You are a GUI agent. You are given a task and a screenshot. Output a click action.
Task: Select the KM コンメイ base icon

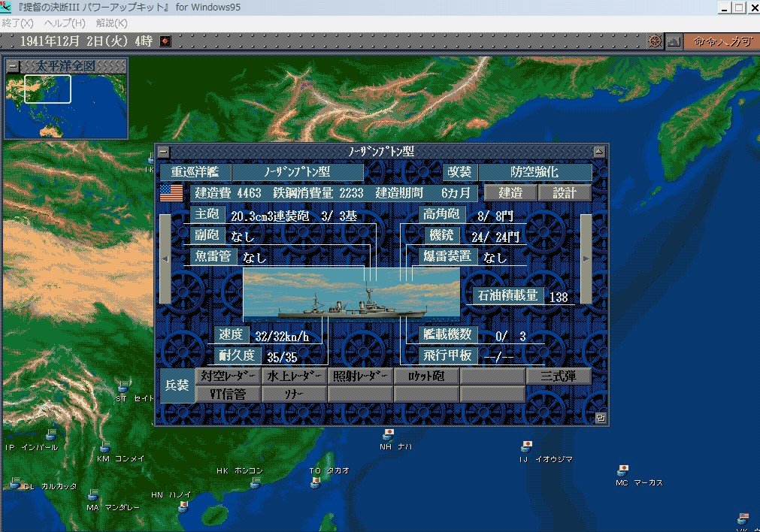coord(104,446)
